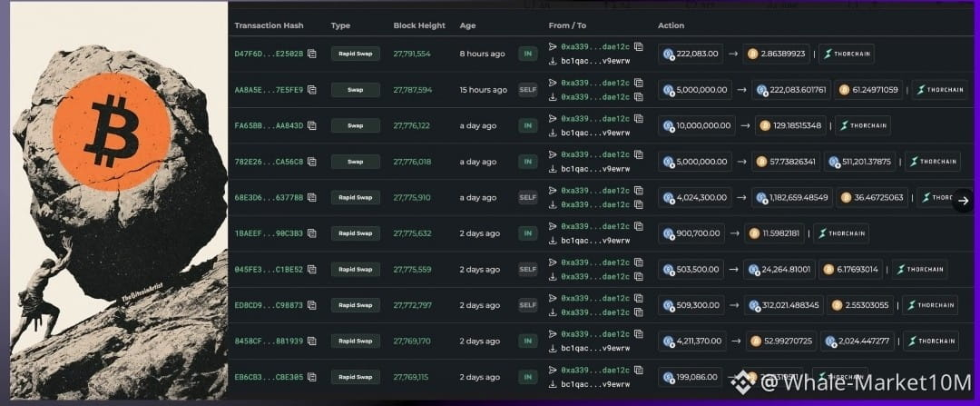This screenshot has height=406, width=980.
Task: Click Rapid Swap tag in first row
Action: (356, 54)
